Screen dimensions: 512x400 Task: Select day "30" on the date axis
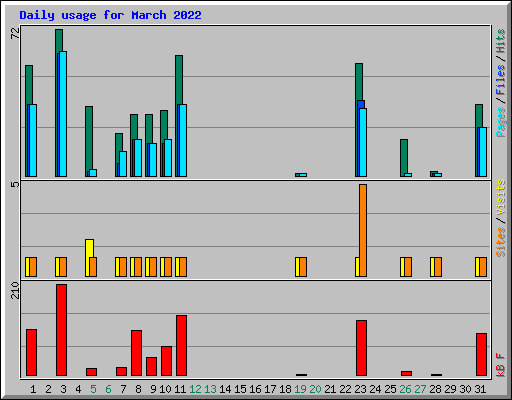(x=465, y=389)
